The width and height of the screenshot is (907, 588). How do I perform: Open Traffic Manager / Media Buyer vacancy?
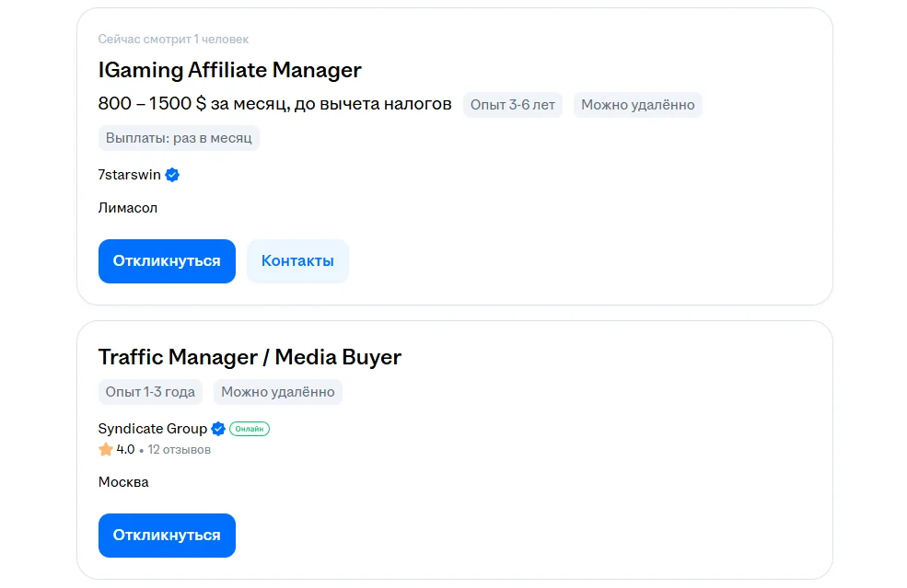point(250,357)
